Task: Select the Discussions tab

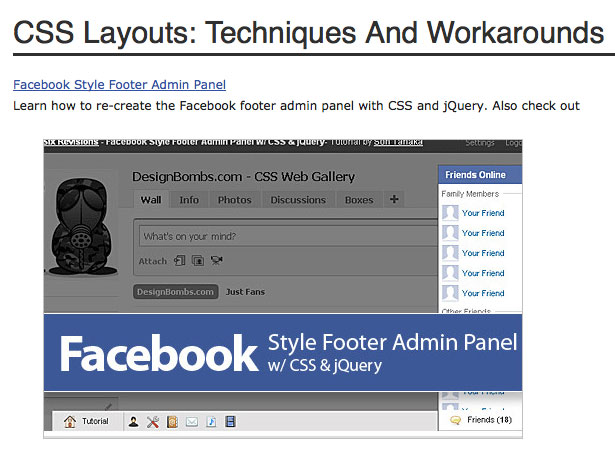Action: click(x=298, y=200)
